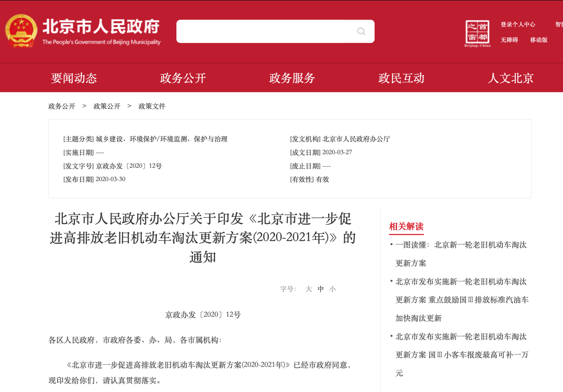Open the 无障碍 accessibility link
The width and height of the screenshot is (563, 392).
tap(509, 40)
